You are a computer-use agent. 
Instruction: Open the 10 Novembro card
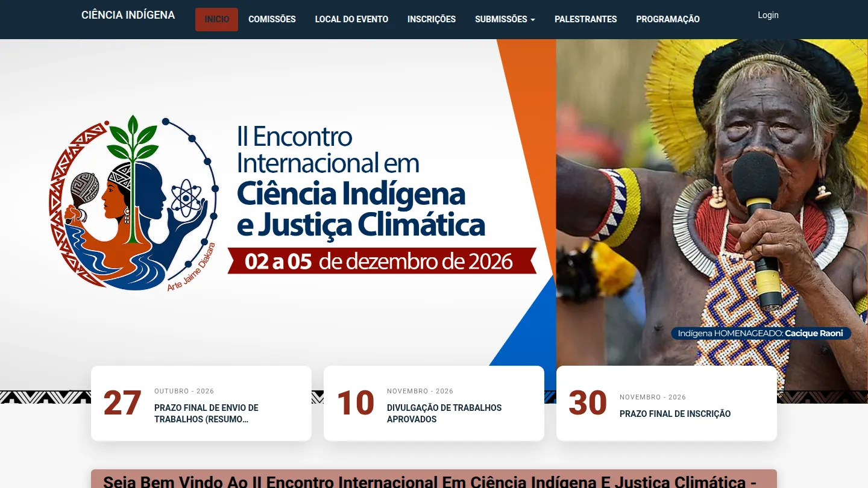tap(434, 403)
